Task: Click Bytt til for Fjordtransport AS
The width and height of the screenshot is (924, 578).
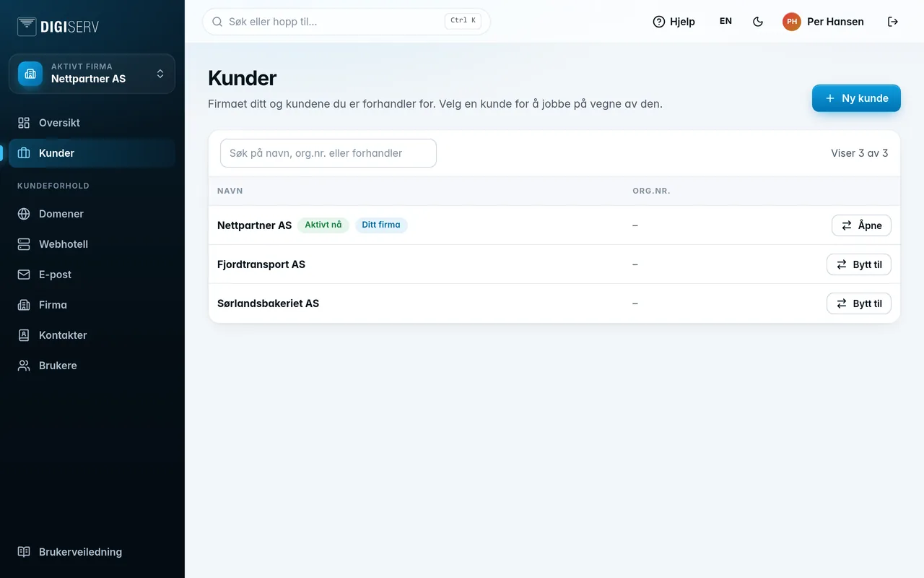Action: click(x=859, y=264)
